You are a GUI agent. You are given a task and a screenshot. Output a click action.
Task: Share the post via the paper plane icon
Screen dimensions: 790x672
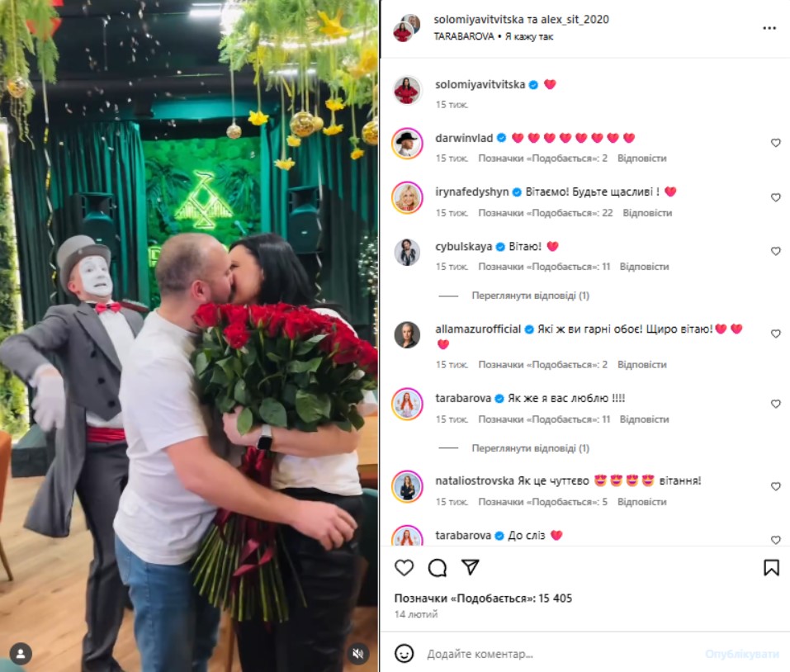(x=470, y=567)
